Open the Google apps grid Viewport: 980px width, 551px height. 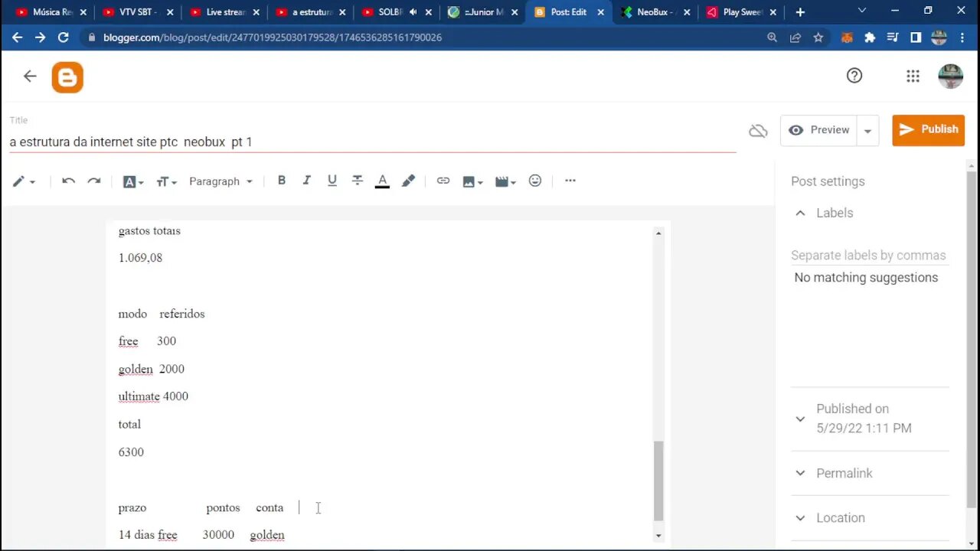pyautogui.click(x=913, y=76)
